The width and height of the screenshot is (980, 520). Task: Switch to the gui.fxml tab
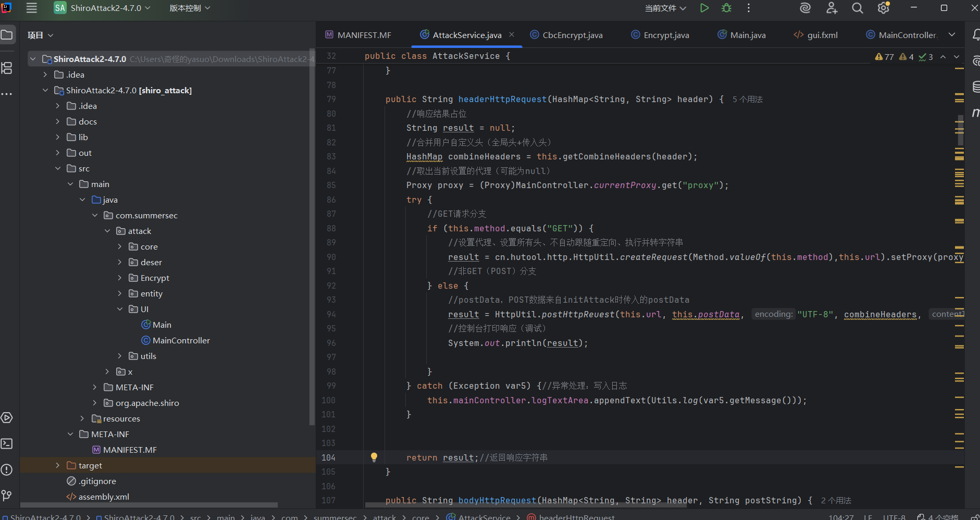[822, 35]
